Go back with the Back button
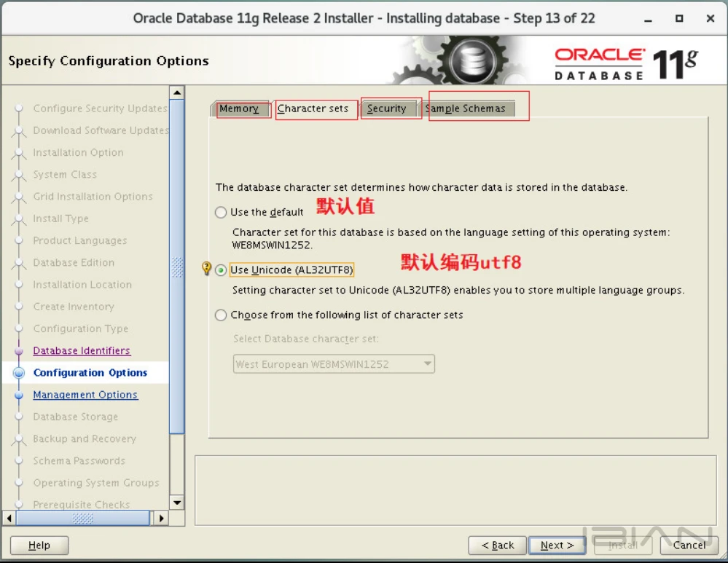 [497, 546]
